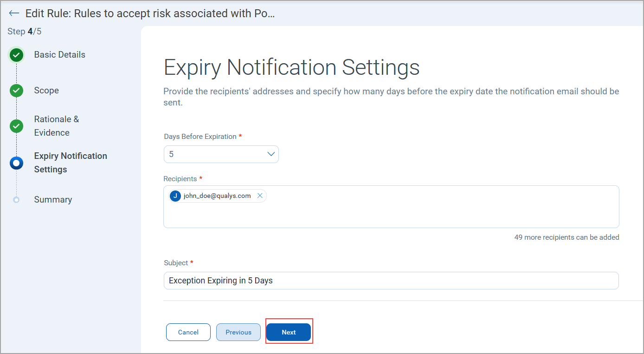
Task: Click the back arrow beside Edit Rule
Action: point(14,13)
